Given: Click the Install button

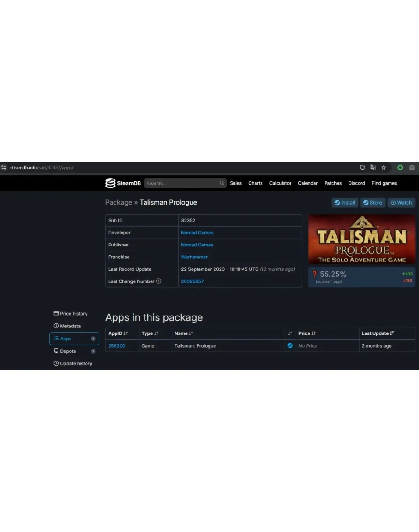Looking at the screenshot, I should (x=344, y=203).
